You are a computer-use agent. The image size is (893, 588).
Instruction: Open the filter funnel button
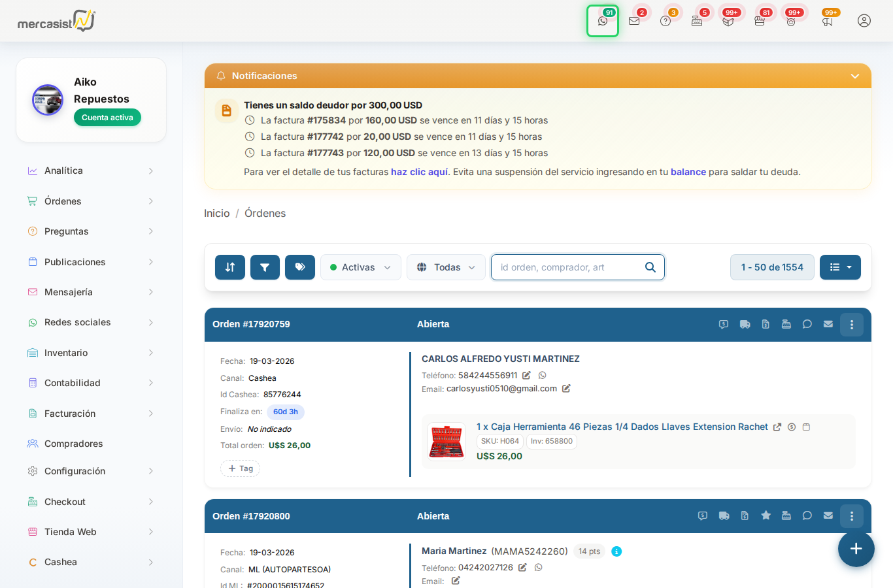(265, 267)
